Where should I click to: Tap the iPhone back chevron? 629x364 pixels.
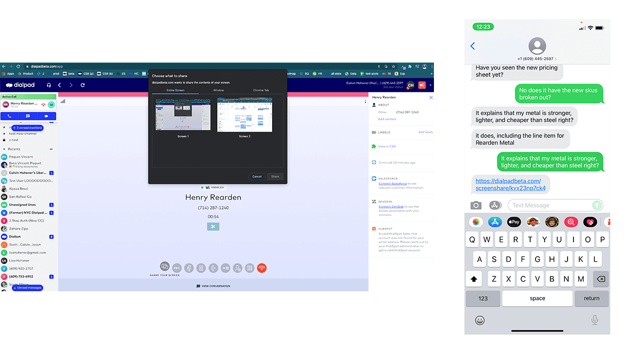coord(472,46)
